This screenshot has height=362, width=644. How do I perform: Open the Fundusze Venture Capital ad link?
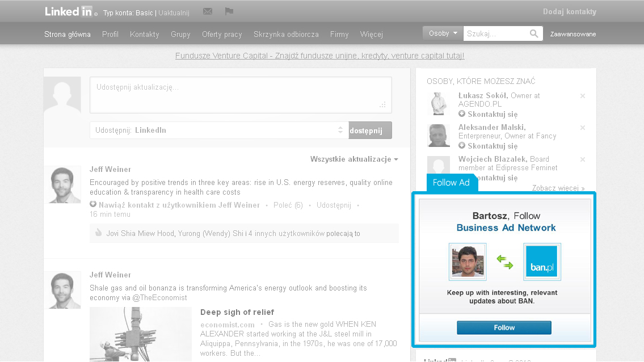[x=319, y=56]
